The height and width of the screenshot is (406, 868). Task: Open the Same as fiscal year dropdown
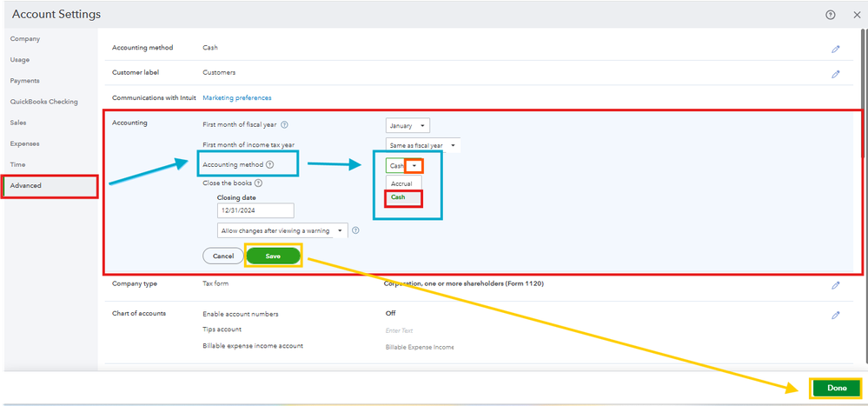click(423, 146)
